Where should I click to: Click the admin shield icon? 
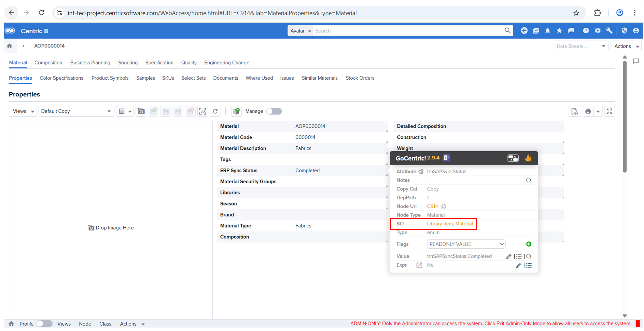(x=624, y=31)
